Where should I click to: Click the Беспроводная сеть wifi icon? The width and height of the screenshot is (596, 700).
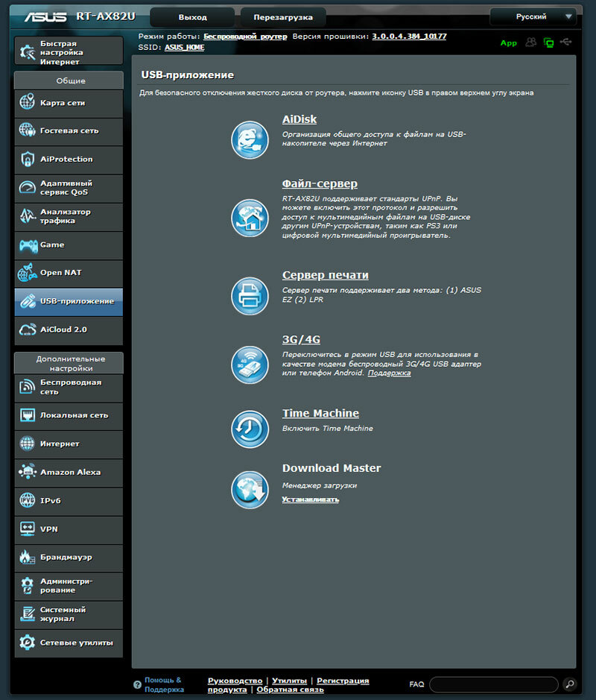pyautogui.click(x=28, y=387)
